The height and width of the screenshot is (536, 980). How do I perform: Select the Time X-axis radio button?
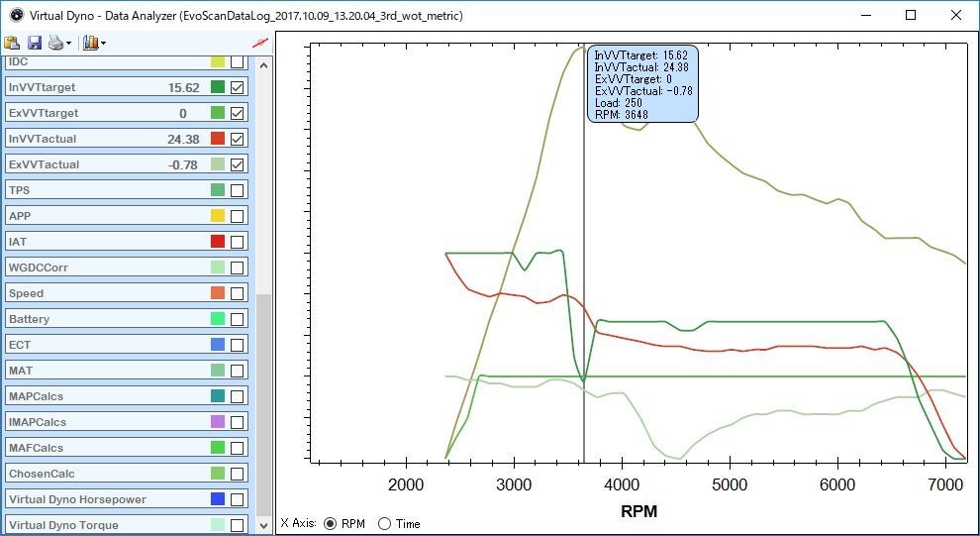(x=385, y=523)
